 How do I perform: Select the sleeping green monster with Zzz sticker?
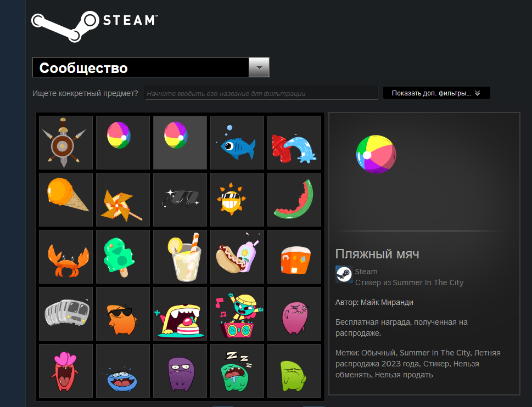pyautogui.click(x=237, y=371)
